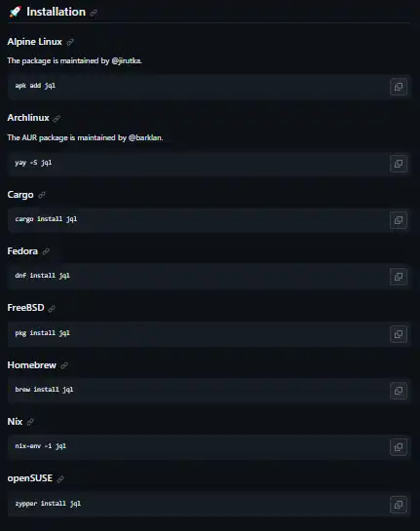Copy the brew install jql command
This screenshot has height=531, width=420.
[399, 391]
